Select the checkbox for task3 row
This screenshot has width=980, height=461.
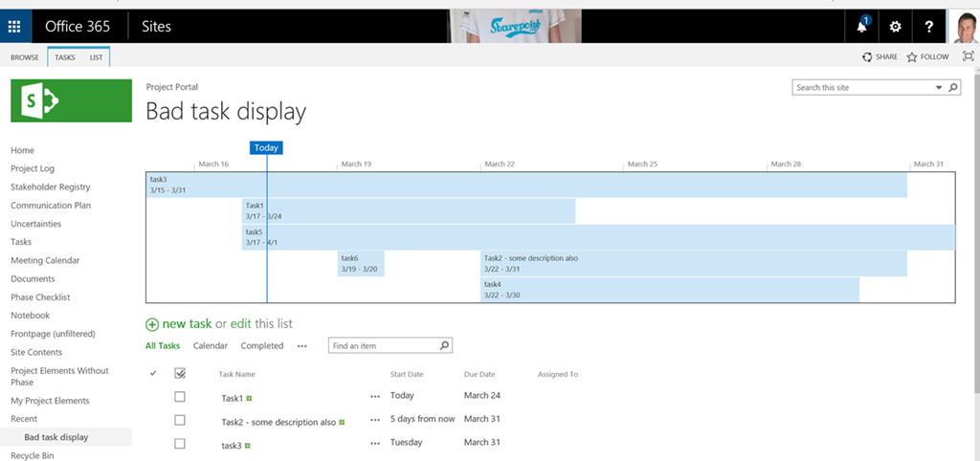(x=180, y=444)
